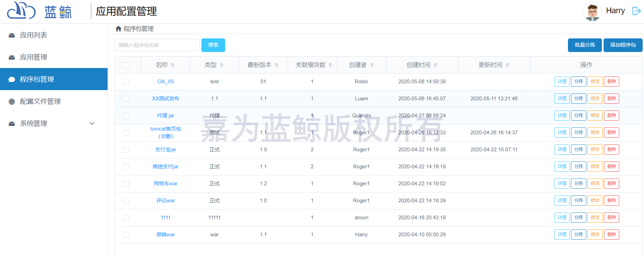
Task: Focus the package name search field
Action: 157,45
